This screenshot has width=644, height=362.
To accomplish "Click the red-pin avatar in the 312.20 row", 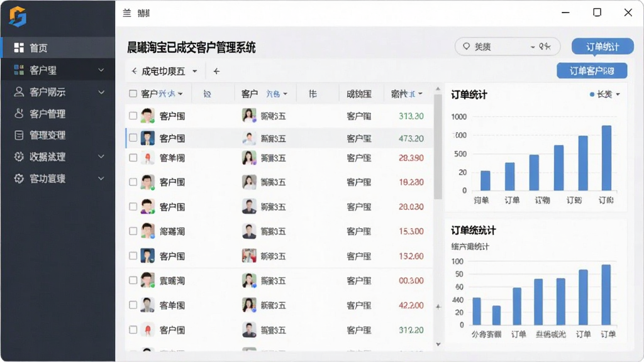I will [147, 329].
